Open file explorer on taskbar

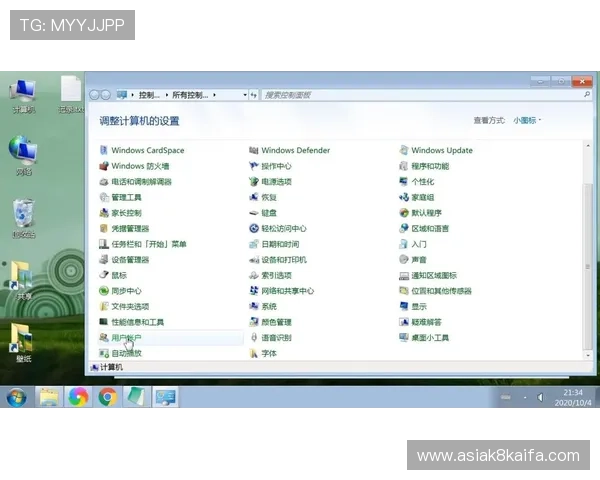tap(49, 397)
